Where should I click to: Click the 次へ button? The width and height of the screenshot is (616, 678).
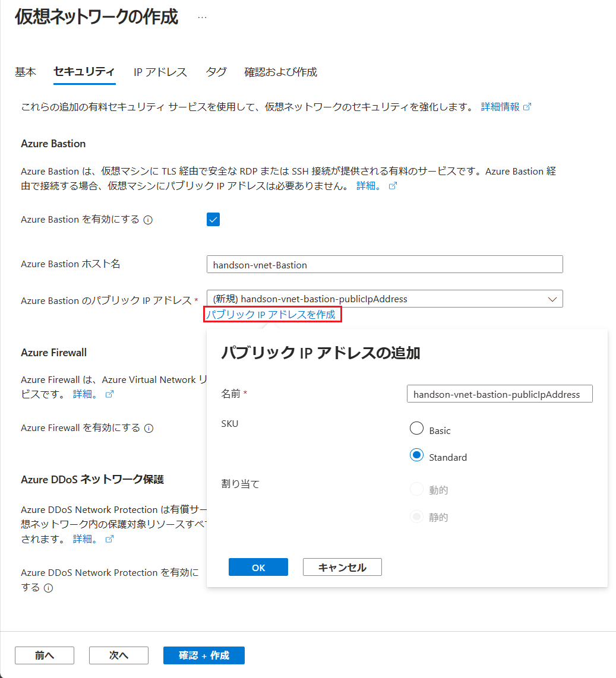click(x=119, y=655)
